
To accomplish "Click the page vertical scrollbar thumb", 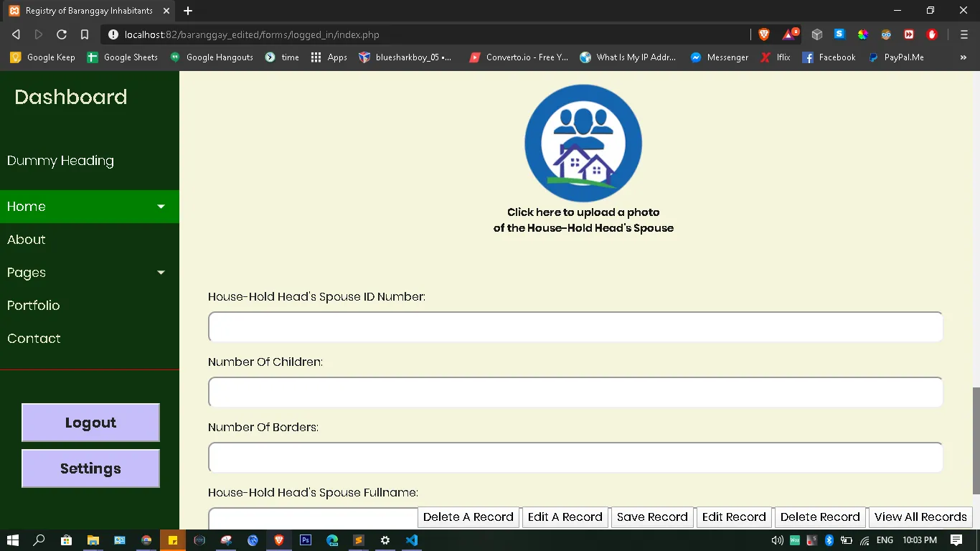I will (x=975, y=440).
